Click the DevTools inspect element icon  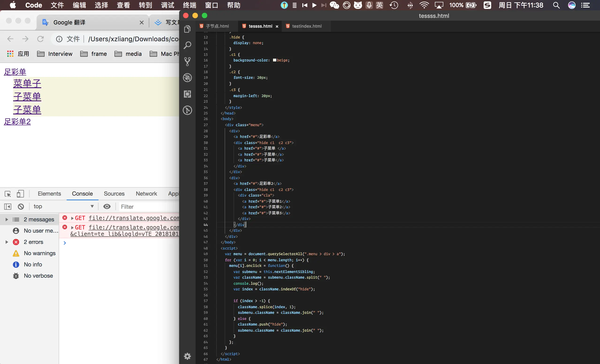tap(8, 194)
